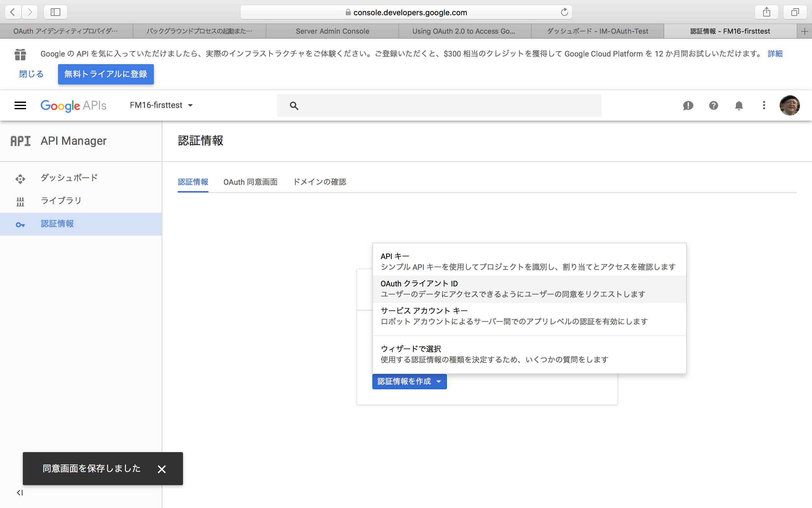Open the user profile avatar

point(789,105)
